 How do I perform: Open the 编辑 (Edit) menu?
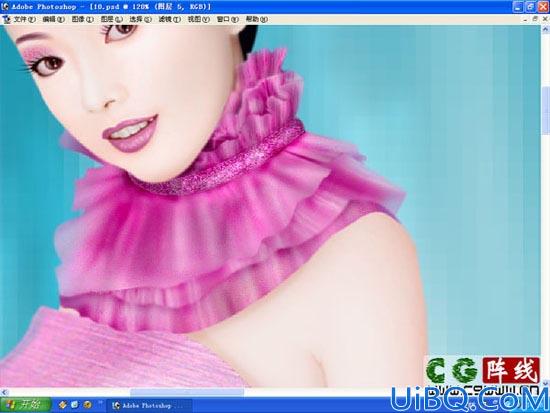(53, 20)
